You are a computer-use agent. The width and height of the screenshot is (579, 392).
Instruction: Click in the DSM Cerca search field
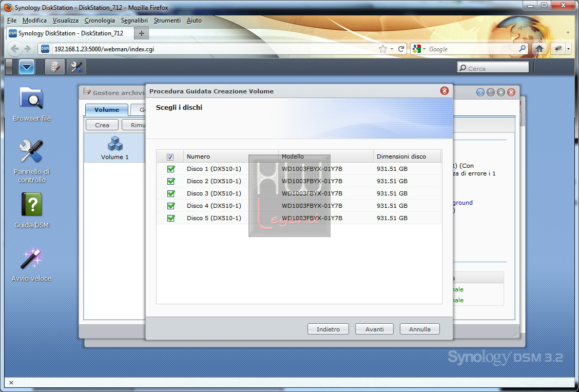(493, 68)
